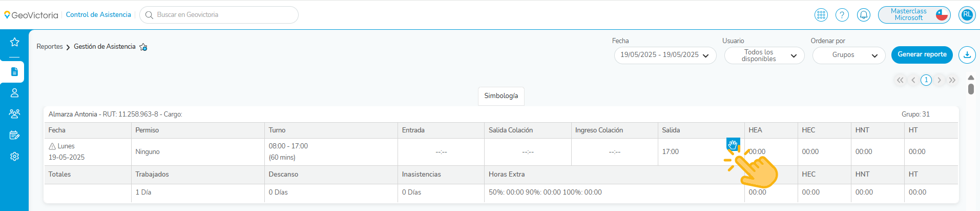
Task: Open the user profile sidebar icon
Action: click(x=14, y=93)
